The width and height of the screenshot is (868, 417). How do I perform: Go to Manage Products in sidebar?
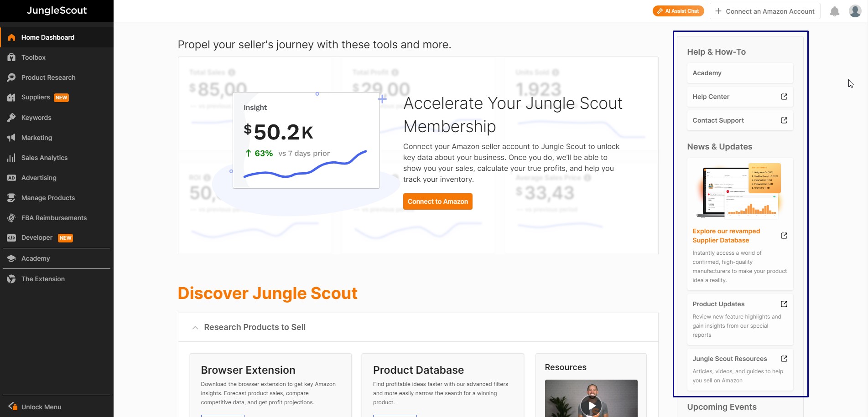[x=48, y=198]
